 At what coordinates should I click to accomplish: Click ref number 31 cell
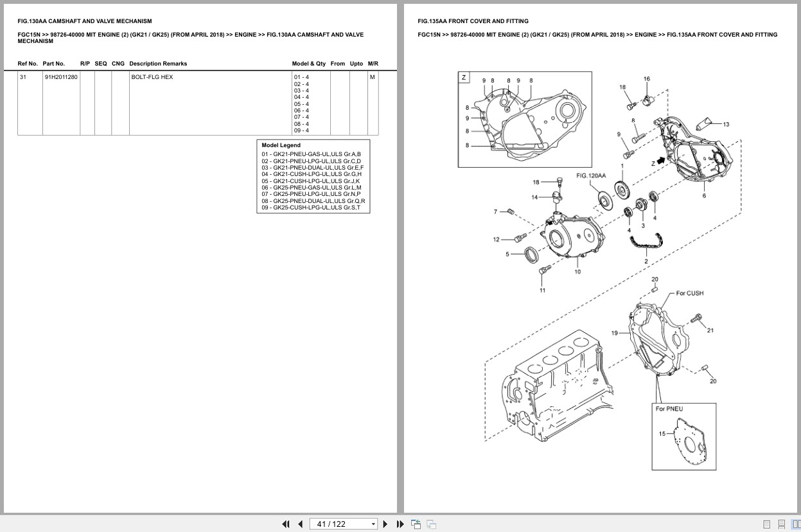[x=30, y=103]
